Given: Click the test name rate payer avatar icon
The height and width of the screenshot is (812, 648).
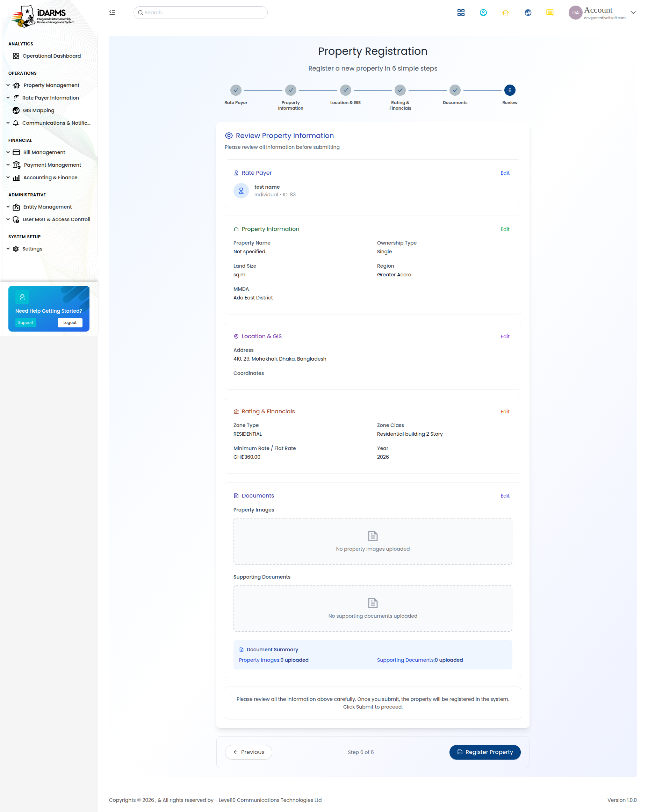Looking at the screenshot, I should coord(241,190).
